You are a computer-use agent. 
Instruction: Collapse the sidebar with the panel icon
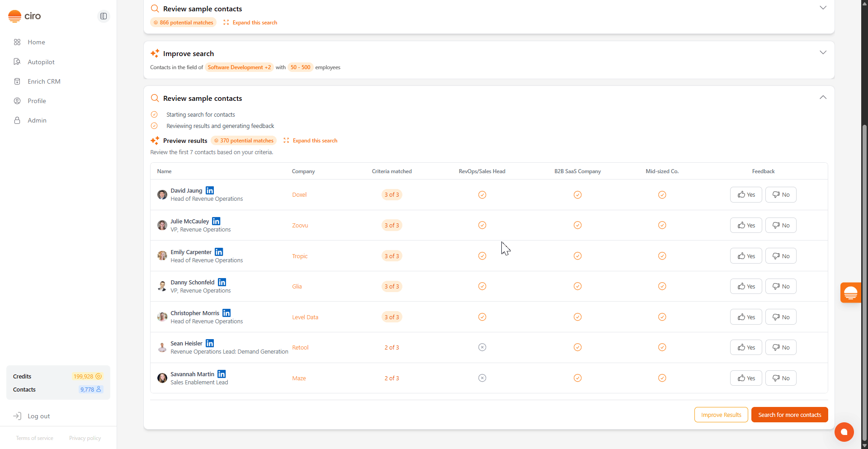click(x=104, y=16)
